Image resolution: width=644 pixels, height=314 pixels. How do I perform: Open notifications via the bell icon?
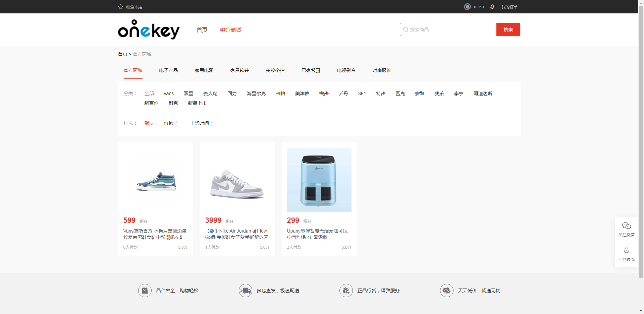[x=492, y=7]
